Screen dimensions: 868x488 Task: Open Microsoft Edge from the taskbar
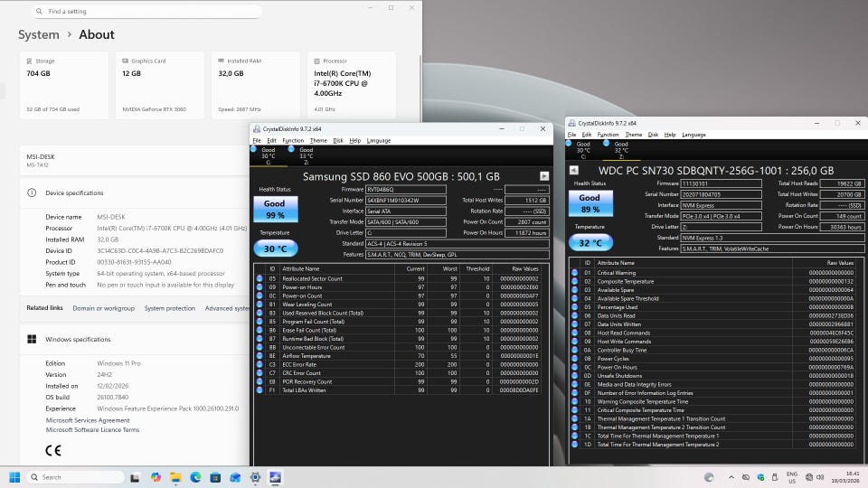(x=195, y=477)
